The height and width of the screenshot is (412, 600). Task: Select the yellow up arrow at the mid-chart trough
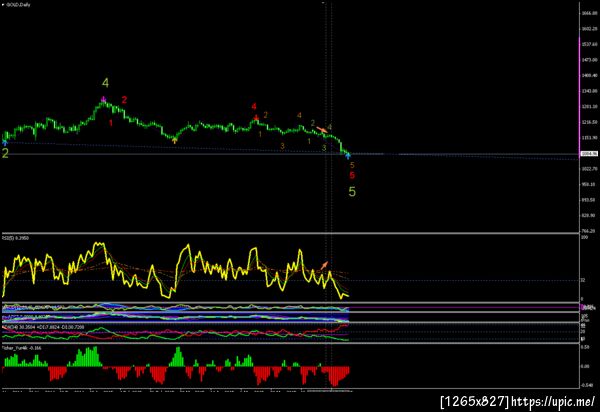[174, 140]
